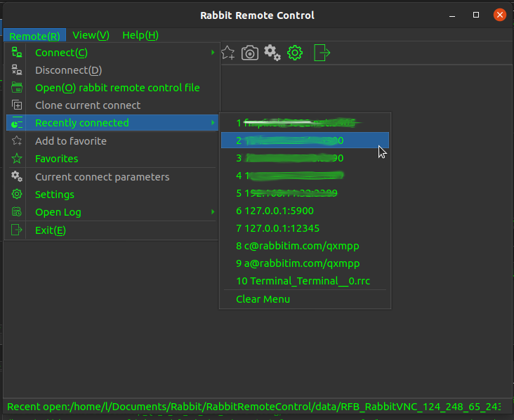Open the Remote(R) menu
This screenshot has width=514, height=420.
[34, 35]
